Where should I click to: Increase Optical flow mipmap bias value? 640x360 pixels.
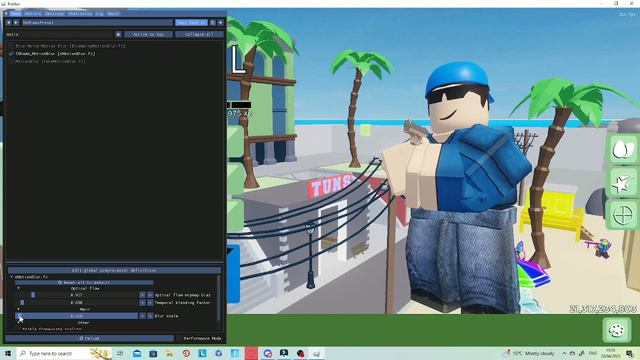tap(150, 295)
